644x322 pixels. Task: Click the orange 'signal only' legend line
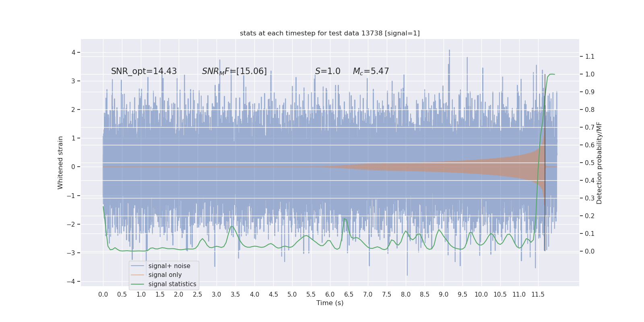pyautogui.click(x=137, y=275)
